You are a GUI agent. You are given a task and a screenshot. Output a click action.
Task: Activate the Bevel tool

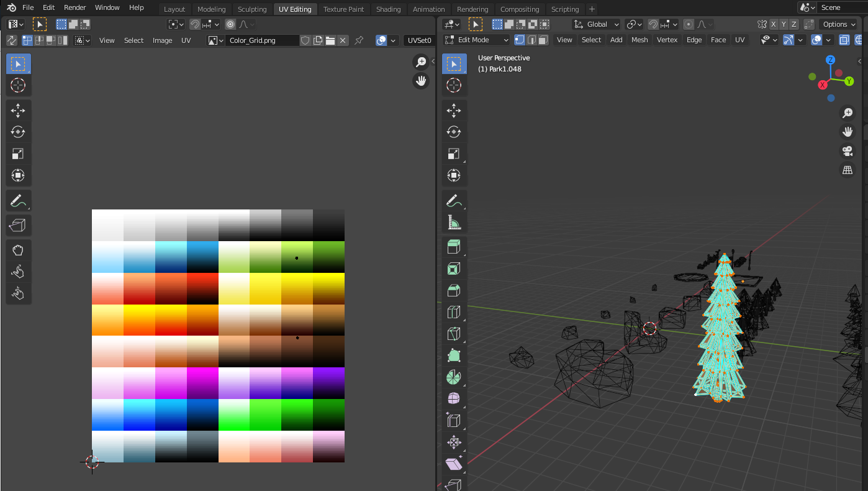[x=454, y=290]
